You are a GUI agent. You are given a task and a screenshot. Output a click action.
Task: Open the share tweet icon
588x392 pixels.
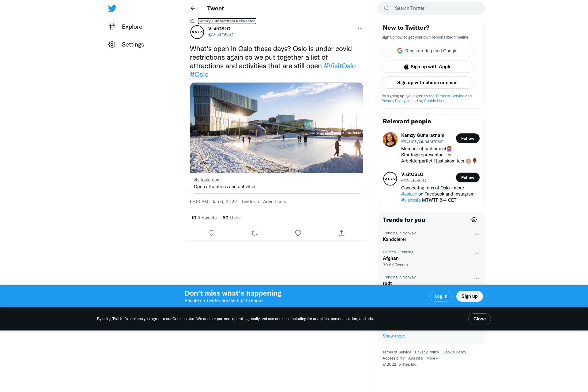pyautogui.click(x=341, y=233)
